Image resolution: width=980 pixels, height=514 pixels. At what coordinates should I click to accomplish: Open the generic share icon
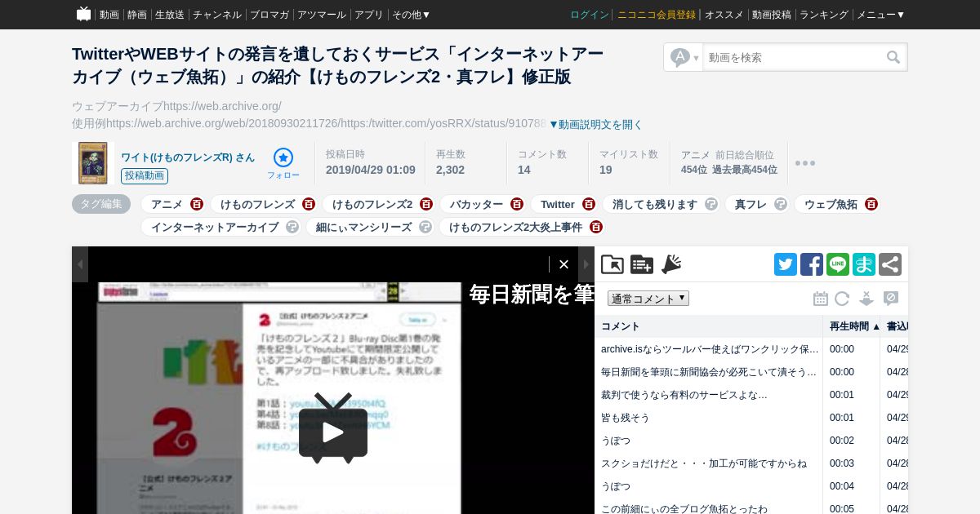(890, 264)
